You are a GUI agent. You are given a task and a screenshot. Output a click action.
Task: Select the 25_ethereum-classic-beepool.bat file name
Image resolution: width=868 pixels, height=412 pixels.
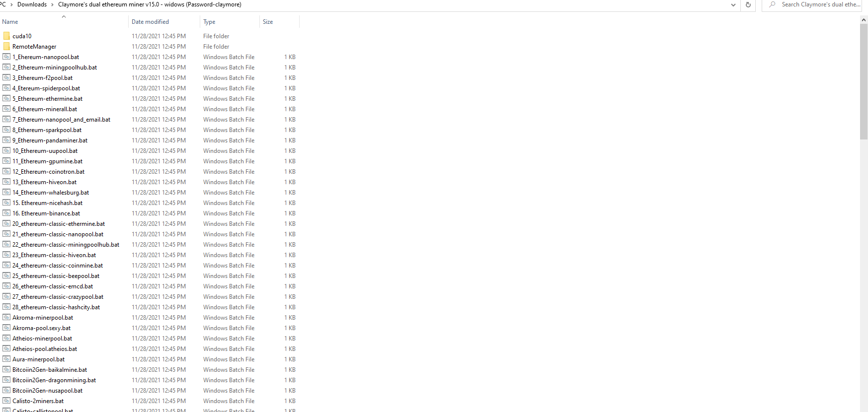pyautogui.click(x=56, y=275)
